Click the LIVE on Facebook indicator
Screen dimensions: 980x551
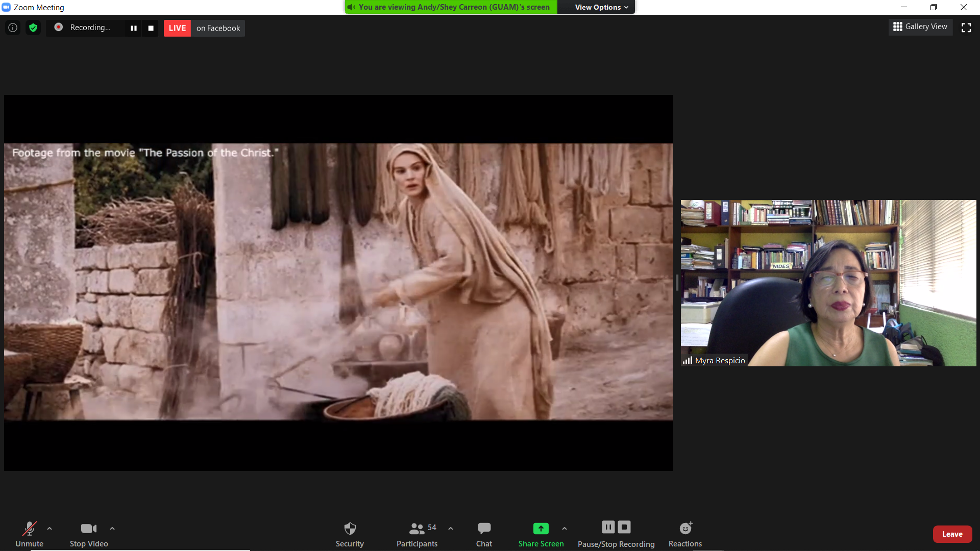pos(204,28)
